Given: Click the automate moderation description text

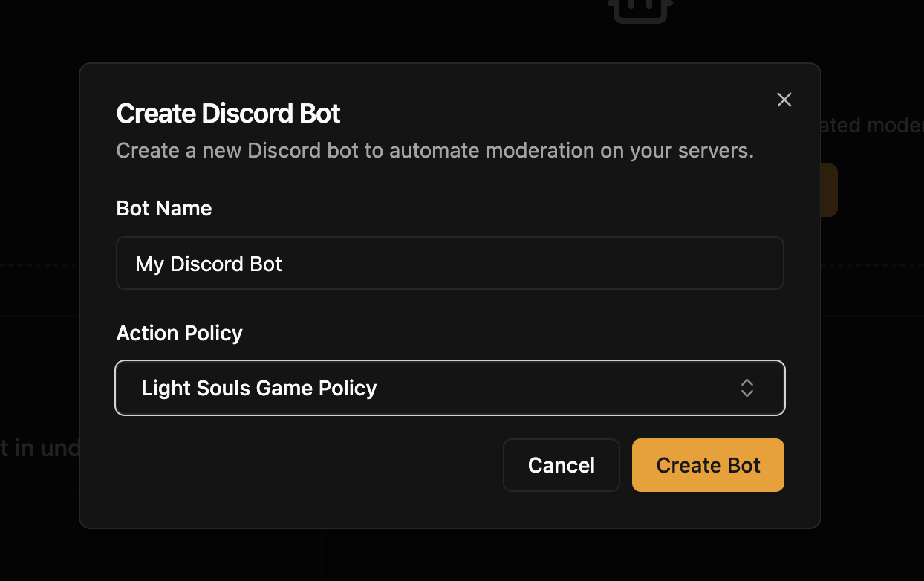Looking at the screenshot, I should (434, 150).
